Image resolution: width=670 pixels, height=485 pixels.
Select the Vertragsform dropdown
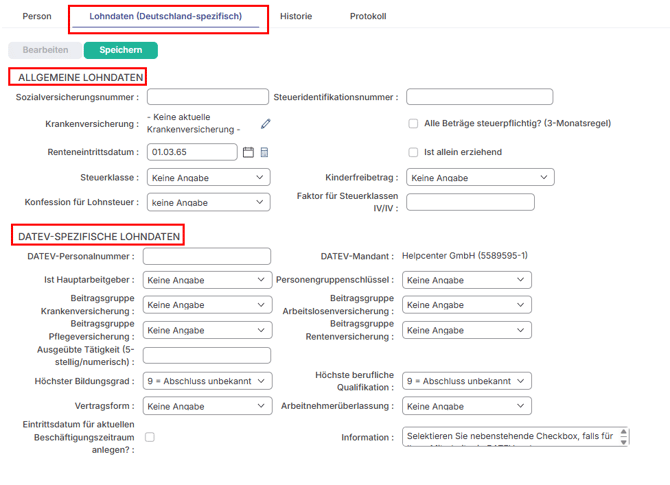point(208,407)
